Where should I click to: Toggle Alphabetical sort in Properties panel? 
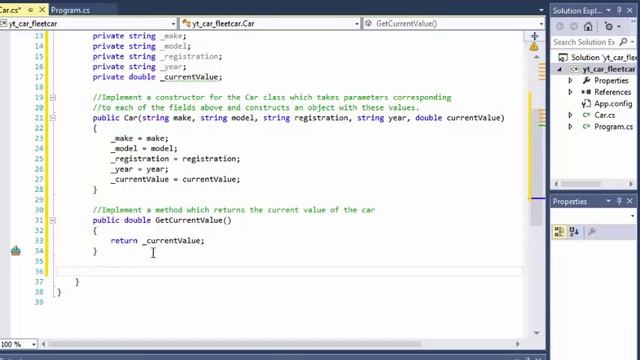click(x=574, y=232)
